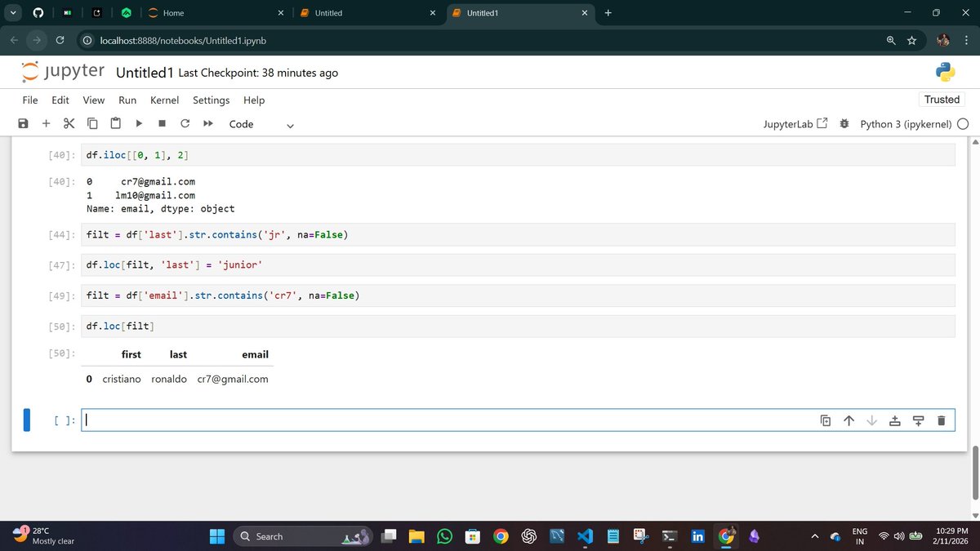
Task: Open LinkedIn from the taskbar
Action: tap(697, 536)
